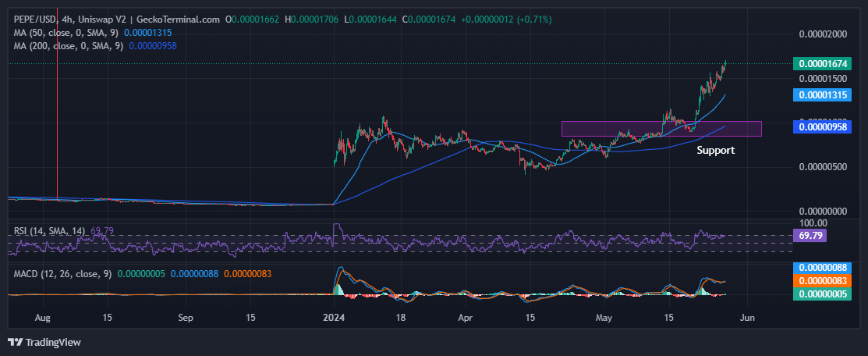
Task: Click the Aug label on time axis
Action: 43,319
